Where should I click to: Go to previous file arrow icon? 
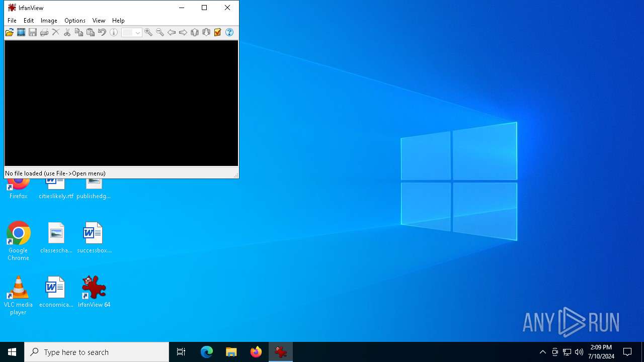pyautogui.click(x=172, y=32)
